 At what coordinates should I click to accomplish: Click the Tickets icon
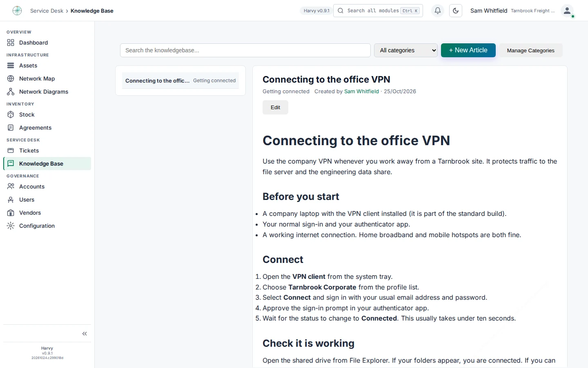(11, 150)
